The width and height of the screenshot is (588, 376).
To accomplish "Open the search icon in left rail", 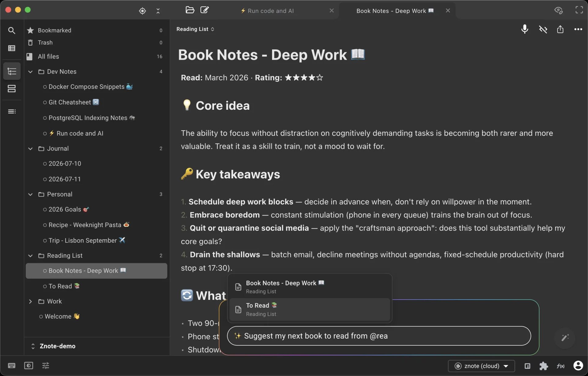I will tap(12, 30).
